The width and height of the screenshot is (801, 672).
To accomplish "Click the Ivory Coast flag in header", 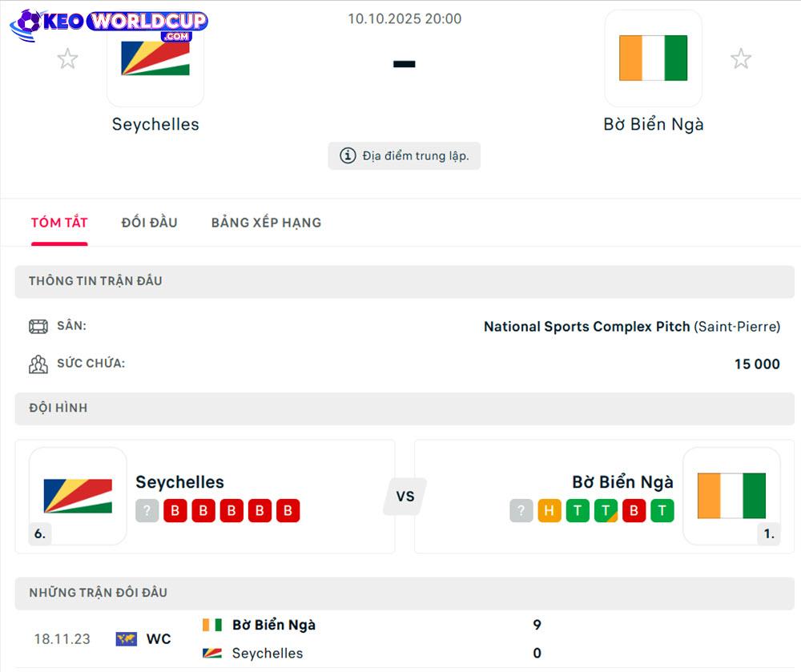I will pyautogui.click(x=653, y=58).
